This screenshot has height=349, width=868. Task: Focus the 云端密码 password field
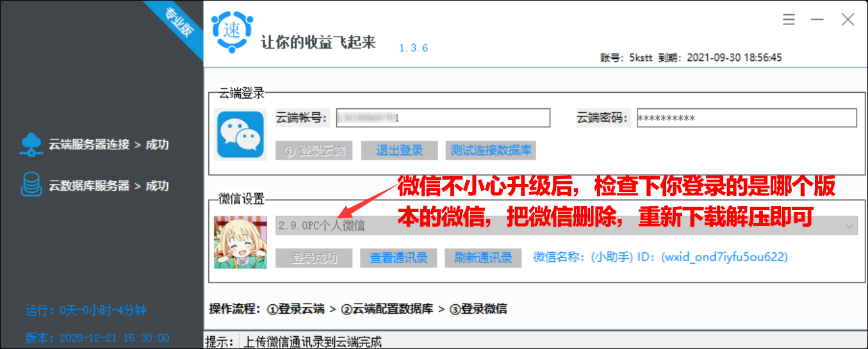pos(747,118)
